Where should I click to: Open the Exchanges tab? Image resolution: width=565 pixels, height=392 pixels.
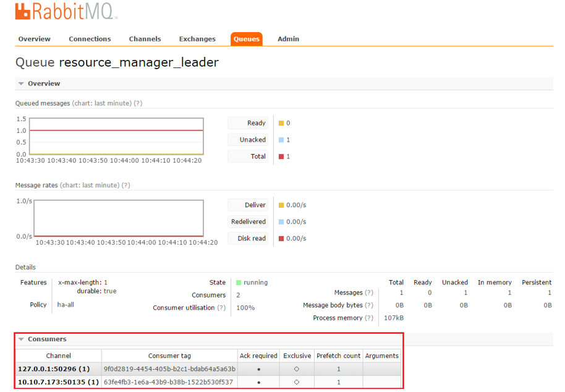click(197, 39)
